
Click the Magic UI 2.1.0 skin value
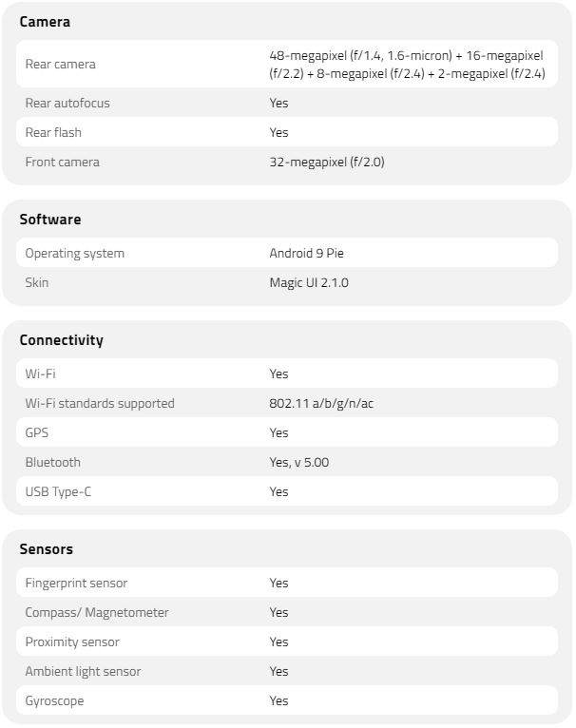pos(308,282)
